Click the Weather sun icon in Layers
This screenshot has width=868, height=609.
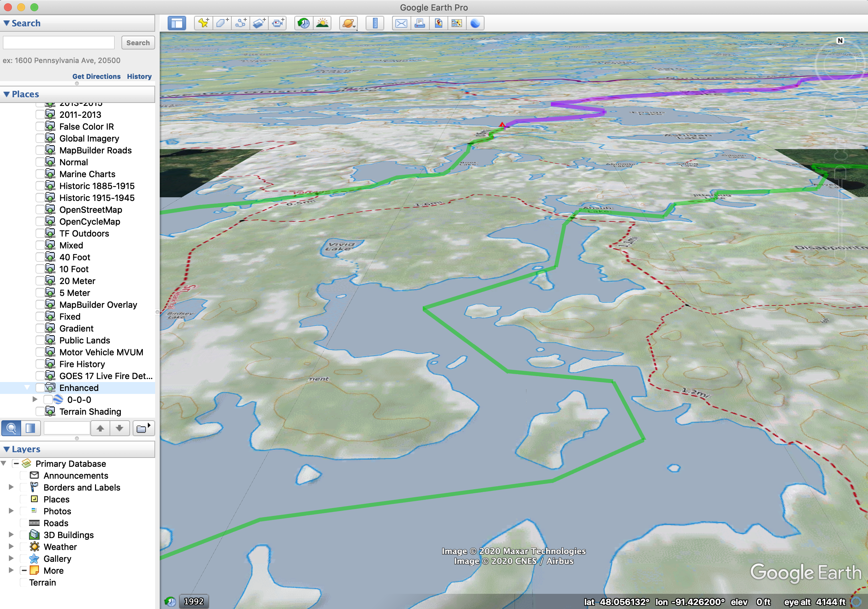click(x=34, y=547)
